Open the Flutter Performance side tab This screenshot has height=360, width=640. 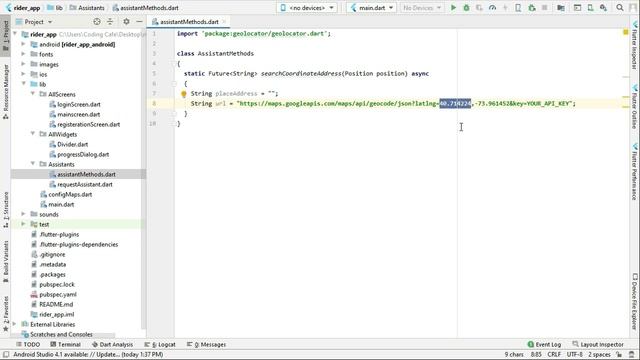click(x=635, y=171)
